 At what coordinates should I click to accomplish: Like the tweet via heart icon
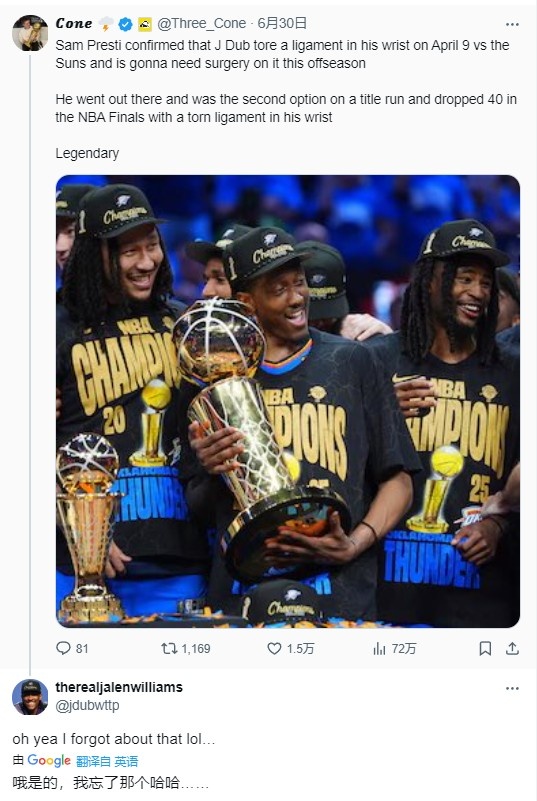(x=274, y=648)
